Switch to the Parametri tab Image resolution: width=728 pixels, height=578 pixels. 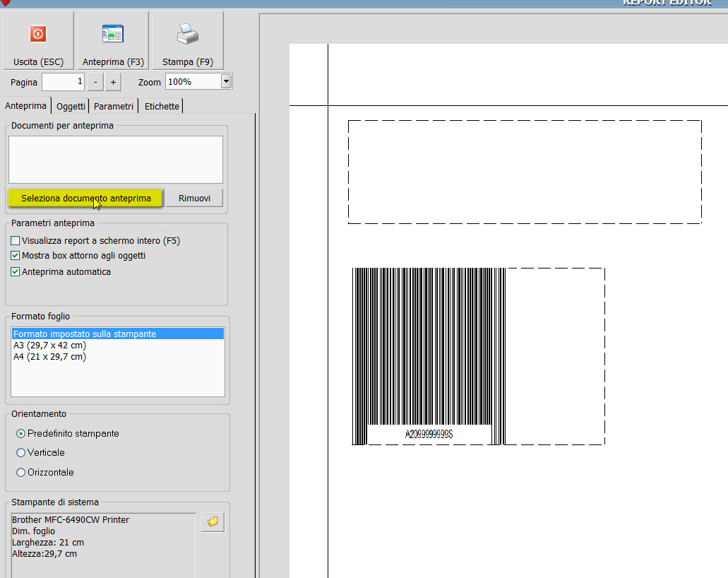coord(113,107)
